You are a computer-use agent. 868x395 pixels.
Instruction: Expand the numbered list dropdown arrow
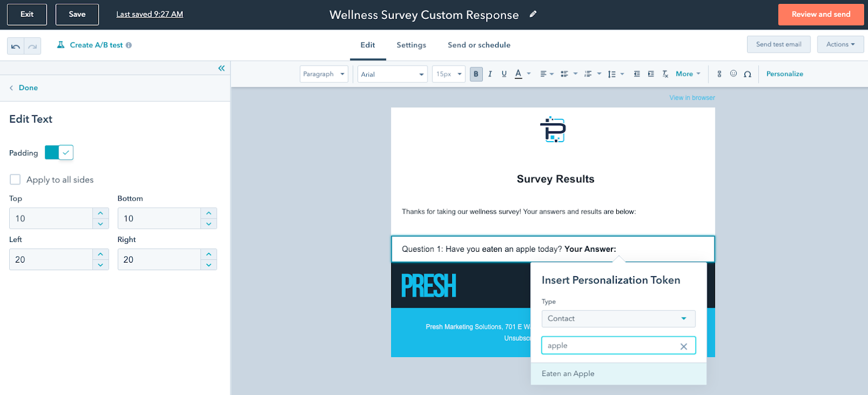(599, 74)
